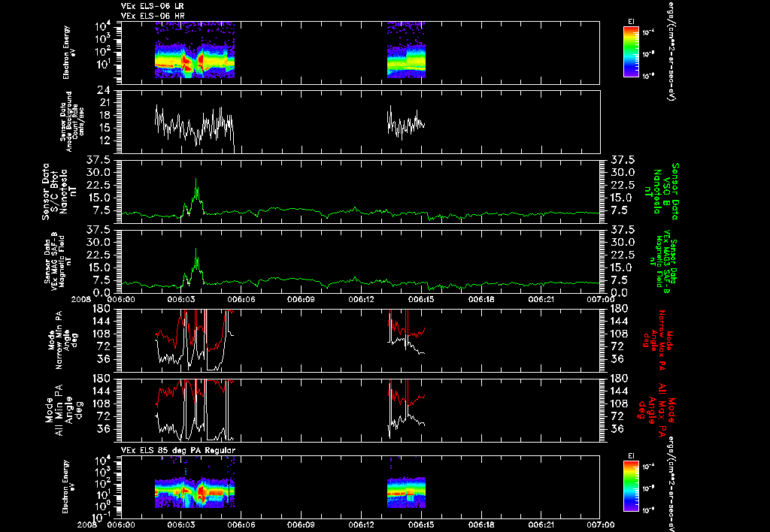Click 006:15 time label under 85 deg PA panel
The height and width of the screenshot is (532, 770).
pos(421,524)
